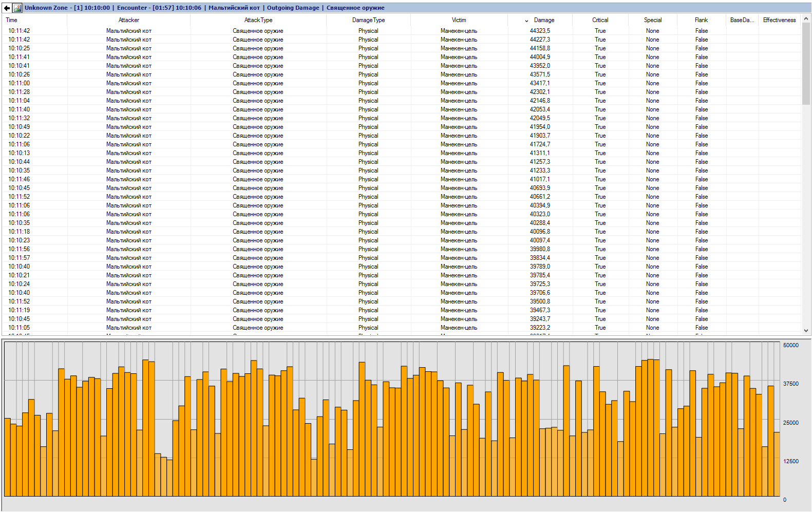Select damage value 40661,2
812x512 pixels.
540,197
